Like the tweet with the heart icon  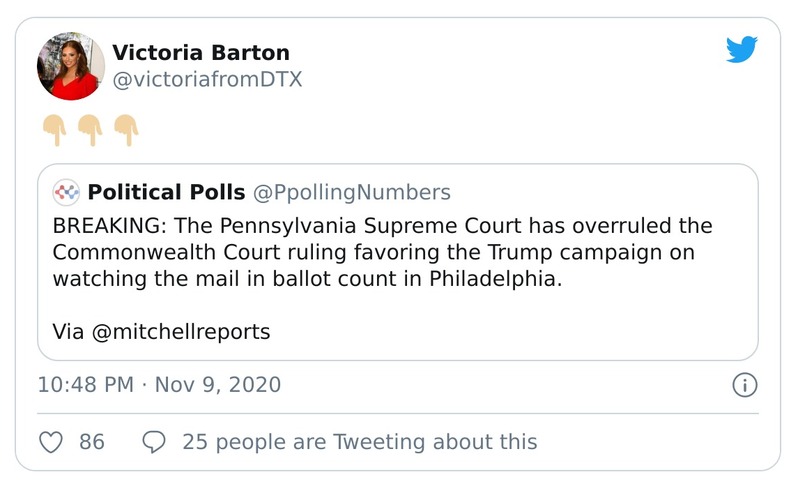click(51, 441)
